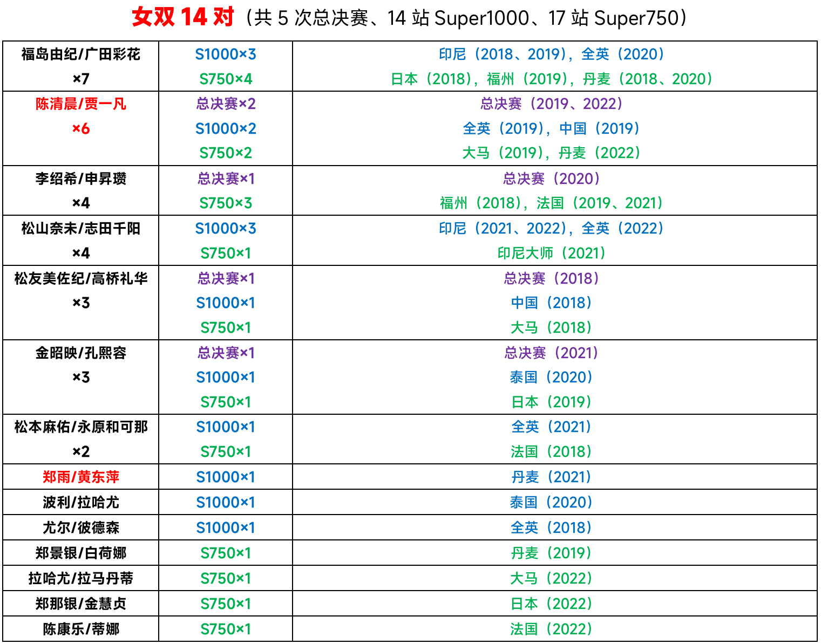Image resolution: width=821 pixels, height=644 pixels.
Task: Click '日本（2018），福州（2019），丹麦（2018、2020）' line
Action: click(552, 79)
